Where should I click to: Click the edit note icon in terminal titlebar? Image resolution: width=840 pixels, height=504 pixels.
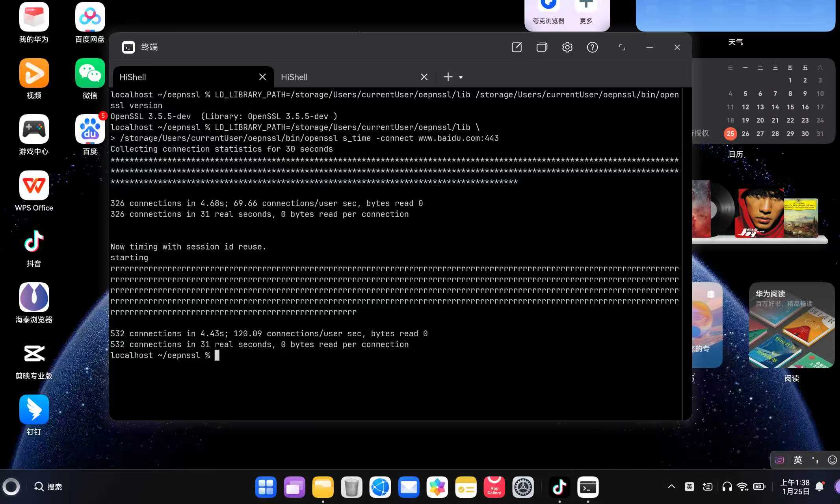tap(517, 47)
